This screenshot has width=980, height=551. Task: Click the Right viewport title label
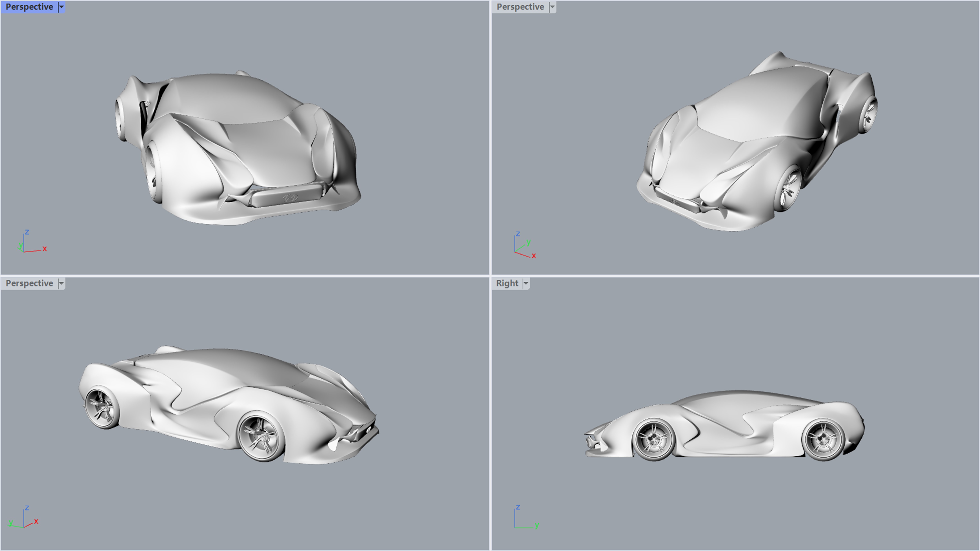[507, 283]
